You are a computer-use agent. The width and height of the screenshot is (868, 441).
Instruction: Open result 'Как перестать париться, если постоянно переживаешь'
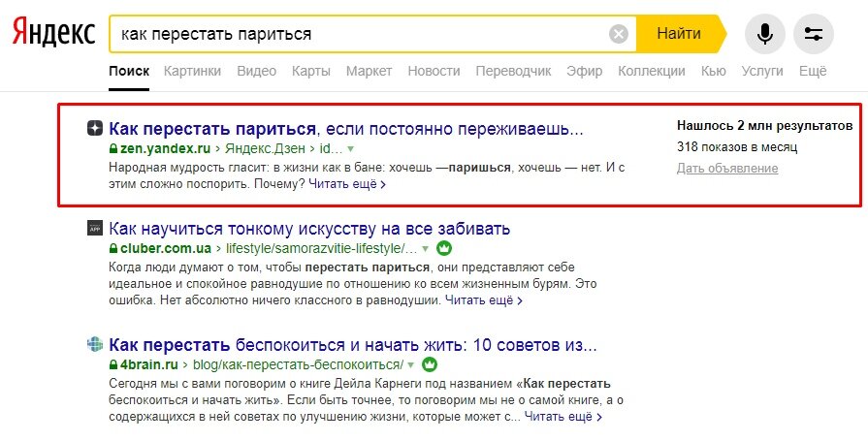346,130
